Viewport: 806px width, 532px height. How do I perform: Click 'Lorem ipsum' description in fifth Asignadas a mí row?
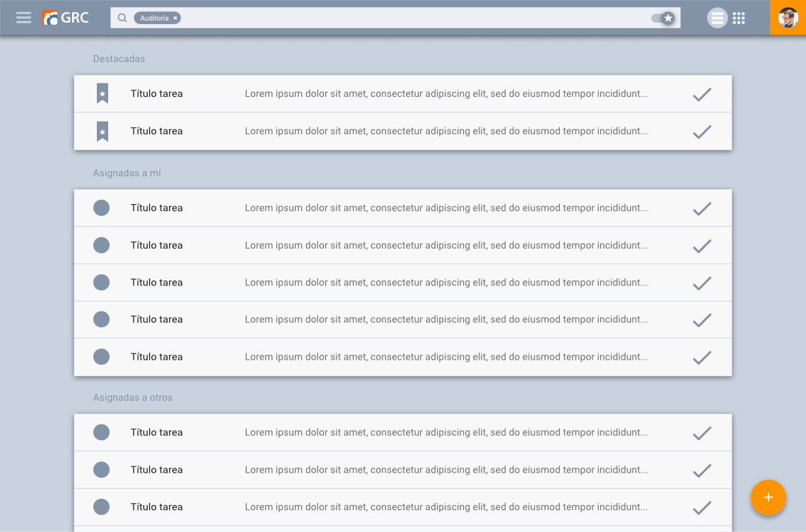(x=446, y=356)
